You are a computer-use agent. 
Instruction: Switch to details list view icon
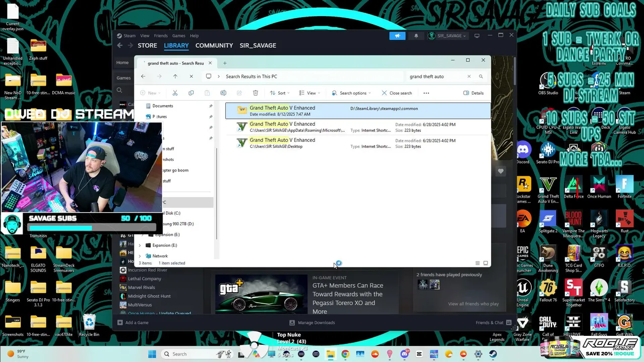477,263
